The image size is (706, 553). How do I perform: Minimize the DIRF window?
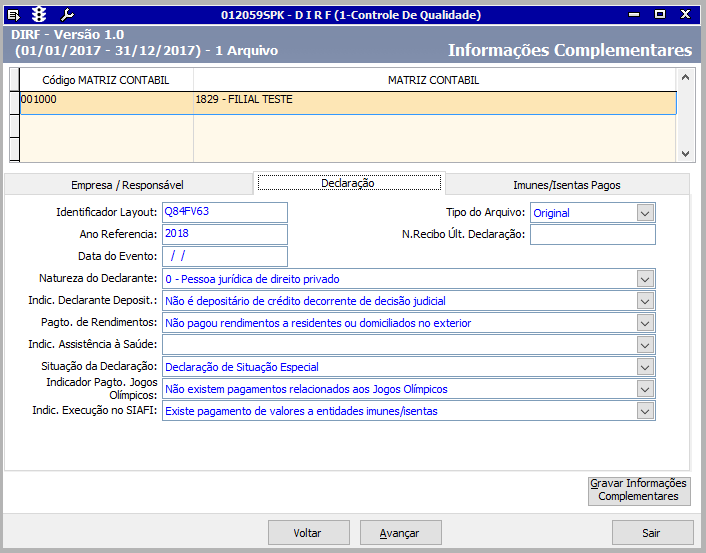click(634, 14)
